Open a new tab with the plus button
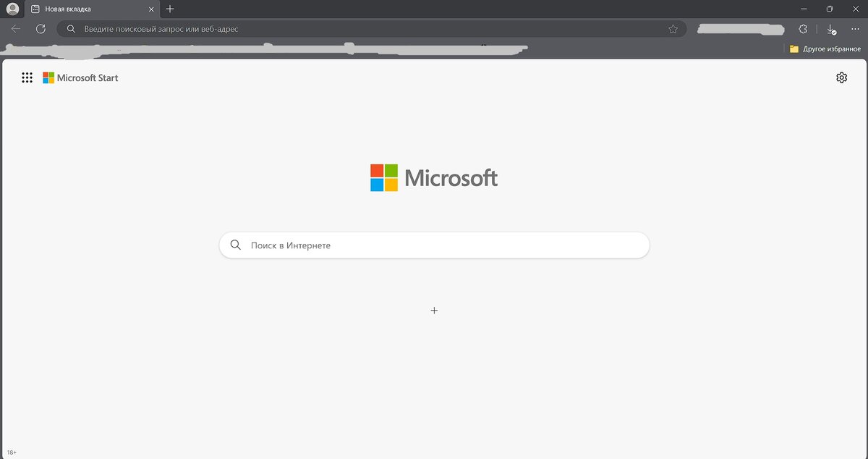Viewport: 868px width, 459px height. pos(170,9)
